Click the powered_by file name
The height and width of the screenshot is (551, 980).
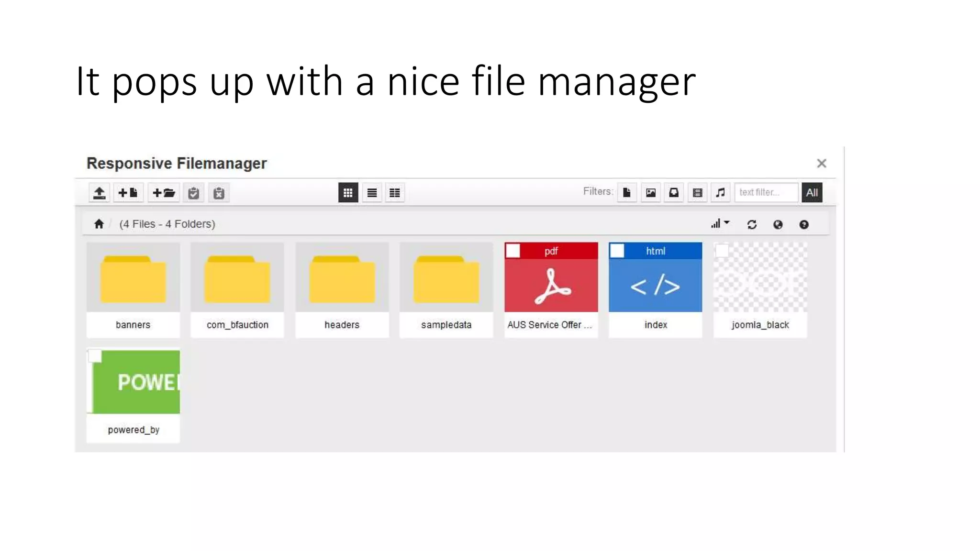coord(134,430)
